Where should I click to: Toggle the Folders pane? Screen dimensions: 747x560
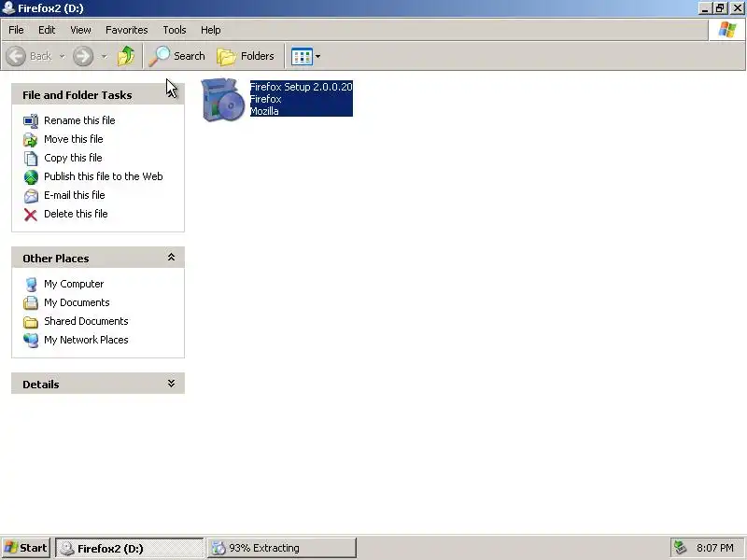246,56
